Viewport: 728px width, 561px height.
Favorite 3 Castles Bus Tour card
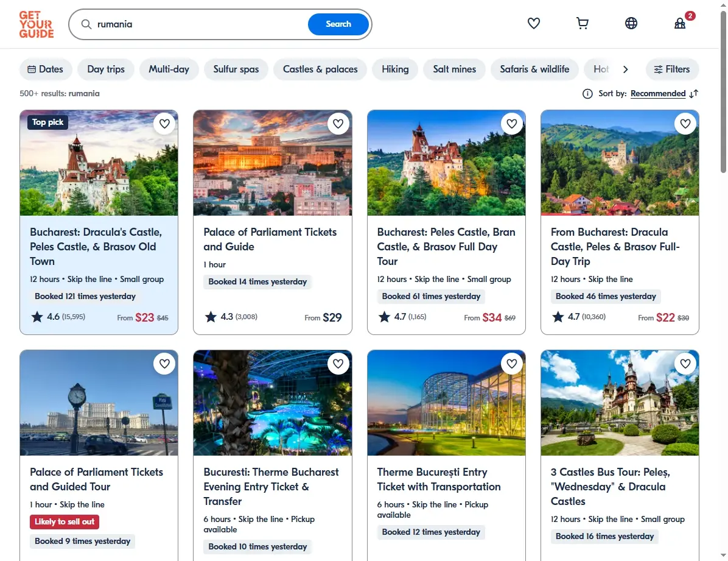[685, 364]
